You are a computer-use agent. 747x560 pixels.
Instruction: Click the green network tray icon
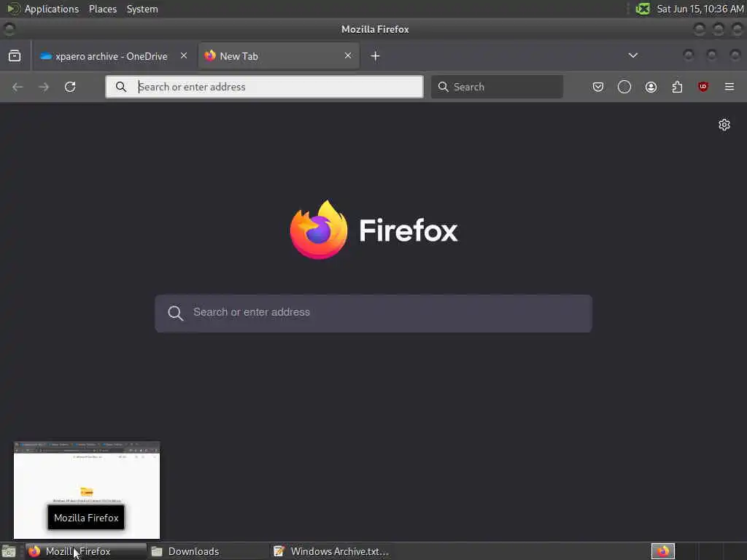pos(642,9)
